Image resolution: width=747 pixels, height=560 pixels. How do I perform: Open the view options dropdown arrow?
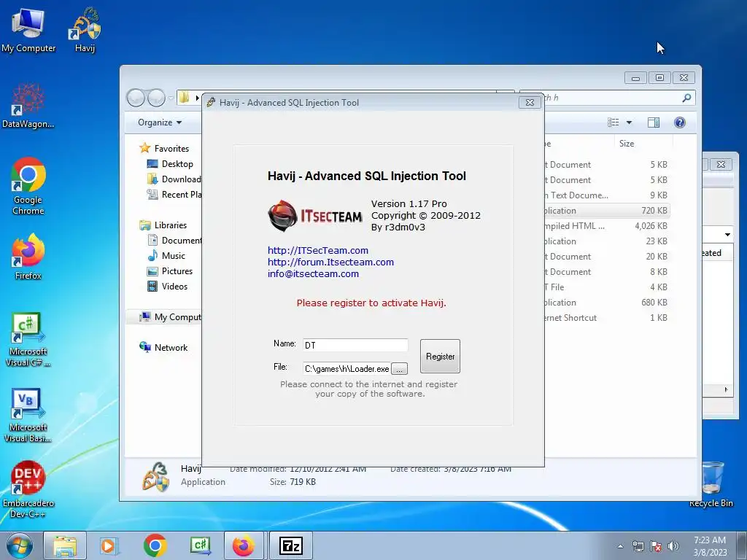[x=629, y=122]
